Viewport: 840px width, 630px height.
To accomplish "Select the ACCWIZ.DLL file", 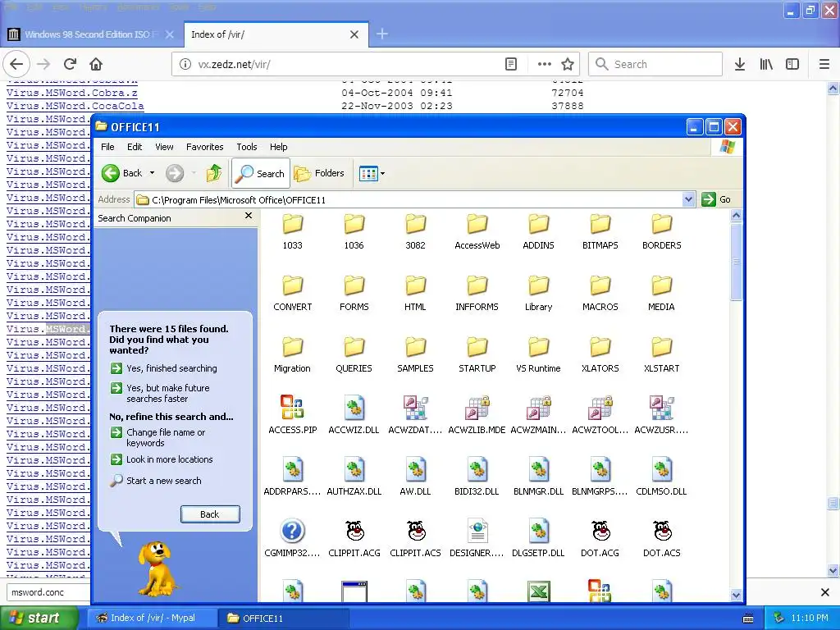I will [354, 408].
